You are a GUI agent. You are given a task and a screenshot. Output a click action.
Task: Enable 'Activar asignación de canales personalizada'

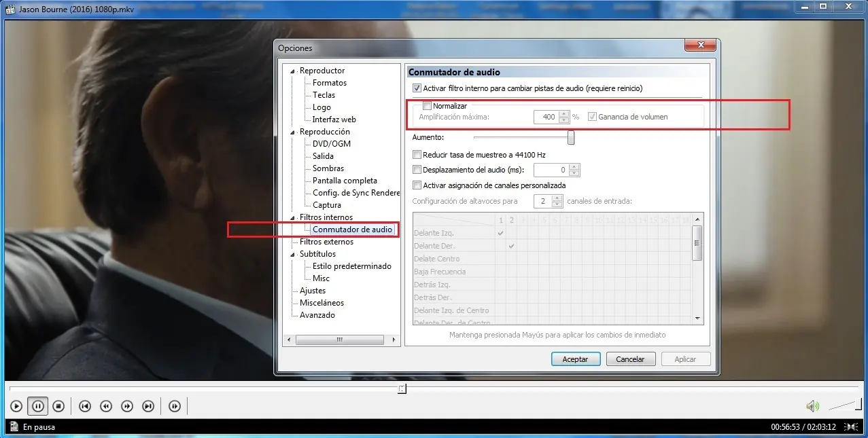417,185
